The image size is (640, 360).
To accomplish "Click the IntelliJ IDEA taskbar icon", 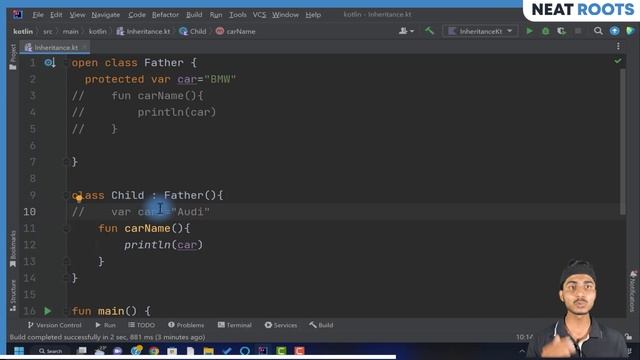I will pyautogui.click(x=263, y=351).
